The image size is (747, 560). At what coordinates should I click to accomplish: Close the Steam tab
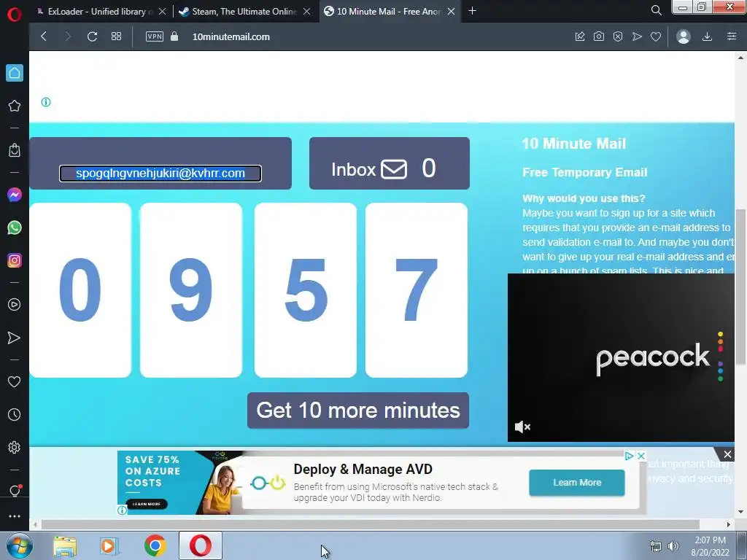[x=307, y=12]
